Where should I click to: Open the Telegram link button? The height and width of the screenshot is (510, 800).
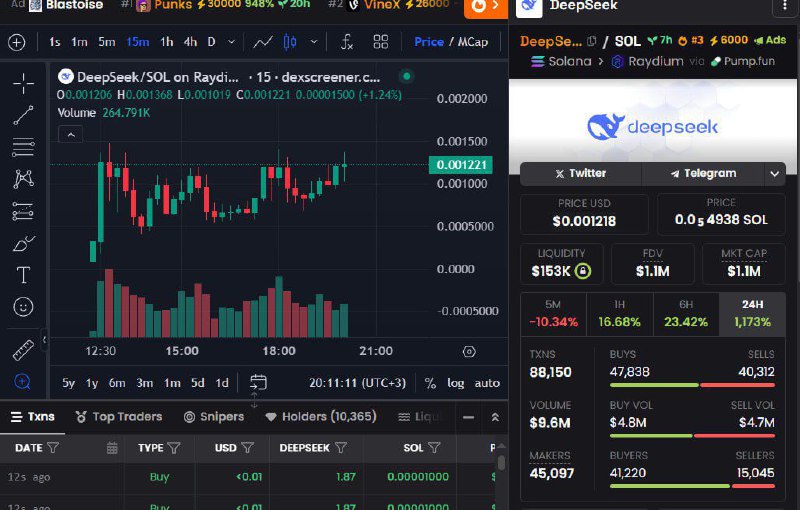(703, 174)
